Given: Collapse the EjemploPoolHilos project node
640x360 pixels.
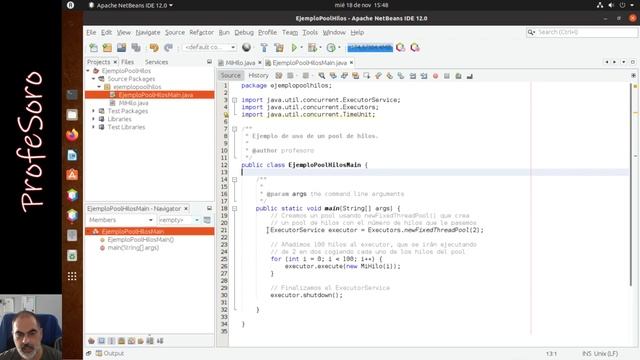Looking at the screenshot, I should [88, 71].
